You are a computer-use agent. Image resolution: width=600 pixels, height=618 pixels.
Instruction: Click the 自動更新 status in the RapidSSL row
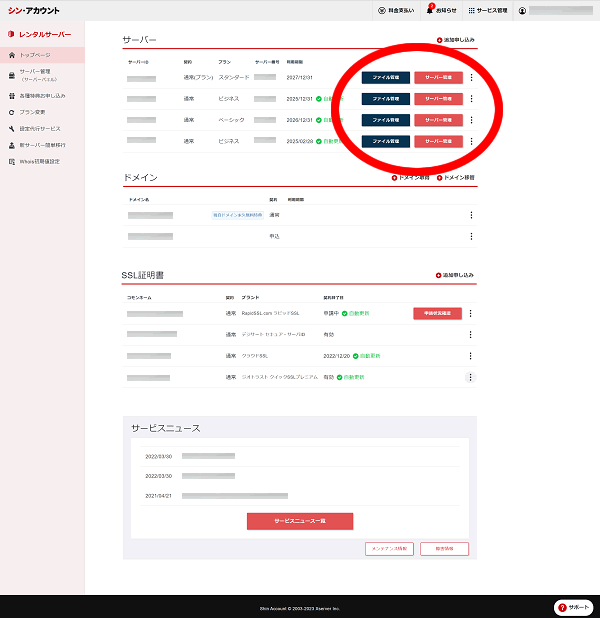coord(356,313)
